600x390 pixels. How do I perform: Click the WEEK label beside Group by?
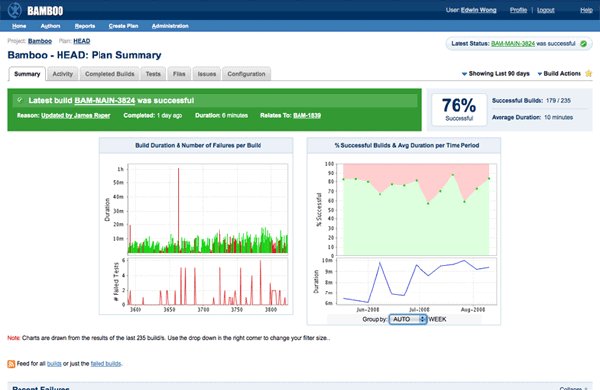437,319
